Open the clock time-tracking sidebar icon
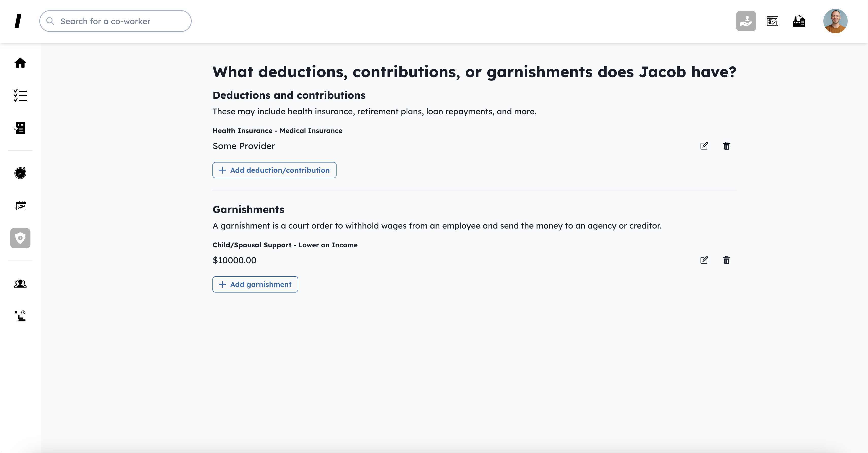 20,173
